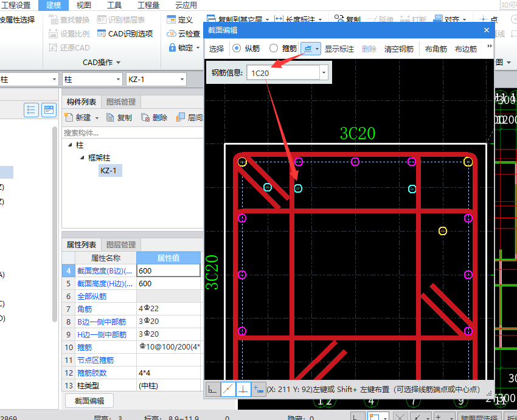
Task: Click the 复制 icon in 构件列表
Action: pos(110,117)
